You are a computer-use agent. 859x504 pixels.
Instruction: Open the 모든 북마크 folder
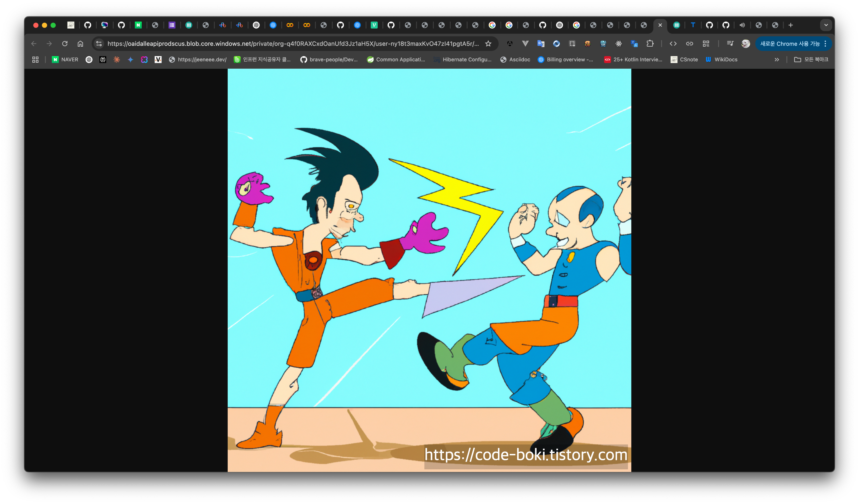[811, 60]
